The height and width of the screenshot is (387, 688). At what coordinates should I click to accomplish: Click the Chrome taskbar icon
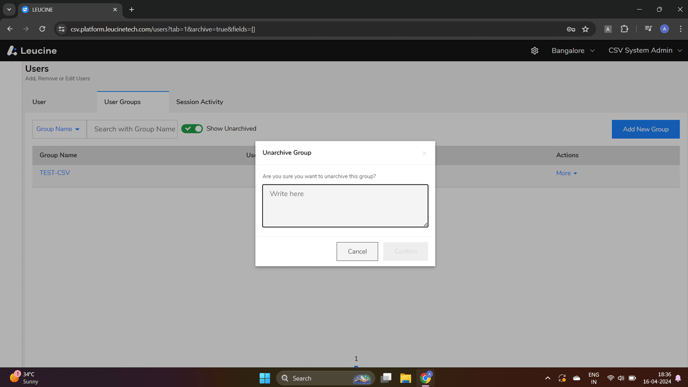(x=425, y=378)
